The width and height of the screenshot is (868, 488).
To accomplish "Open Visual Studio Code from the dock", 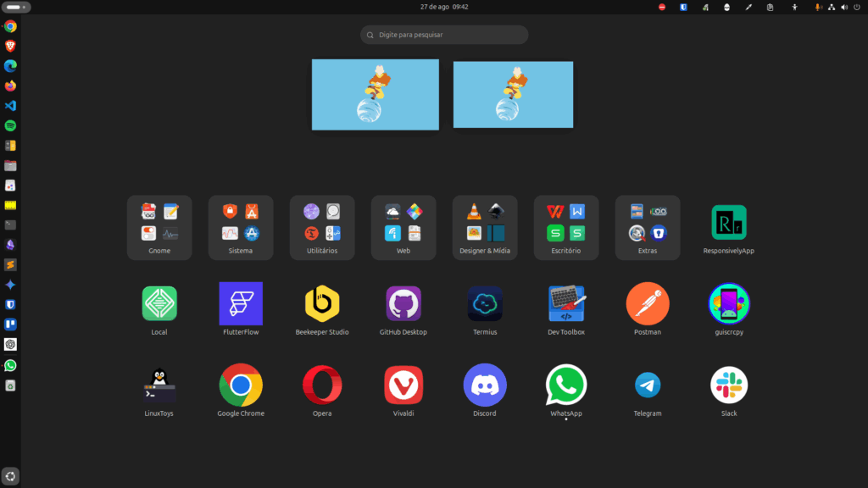I will (x=10, y=106).
